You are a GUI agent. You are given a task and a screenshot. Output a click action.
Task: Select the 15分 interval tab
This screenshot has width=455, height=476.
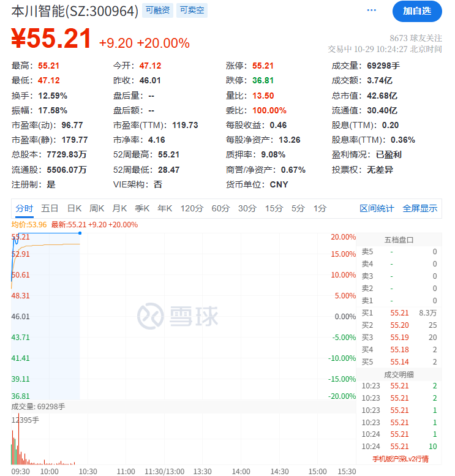pyautogui.click(x=274, y=208)
